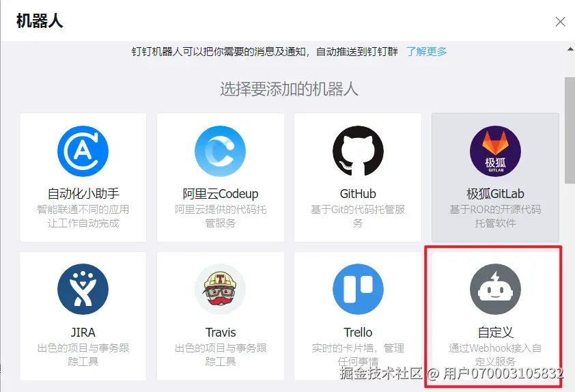This screenshot has height=392, width=575.
Task: Select the 阿里云Codeup robot icon
Action: click(x=221, y=151)
